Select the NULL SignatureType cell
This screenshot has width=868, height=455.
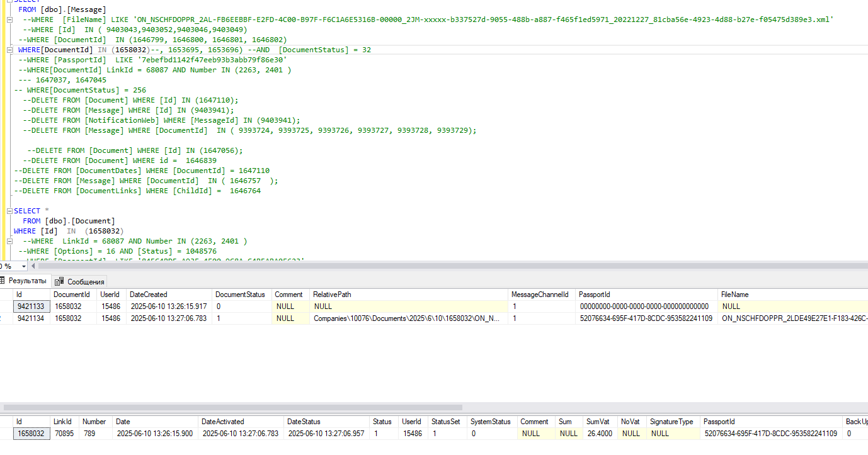673,434
